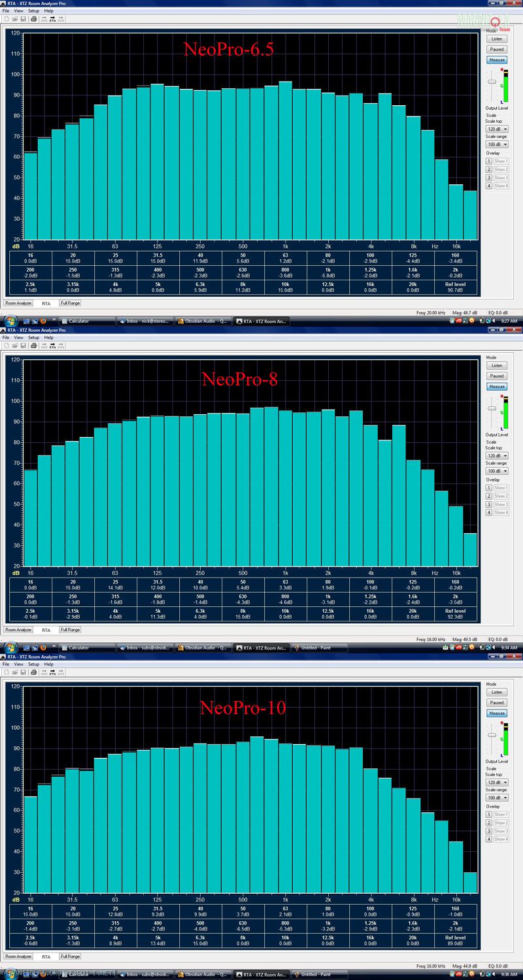
Task: Activate Measure mode in NeoPro-6.5 window
Action: pyautogui.click(x=497, y=59)
